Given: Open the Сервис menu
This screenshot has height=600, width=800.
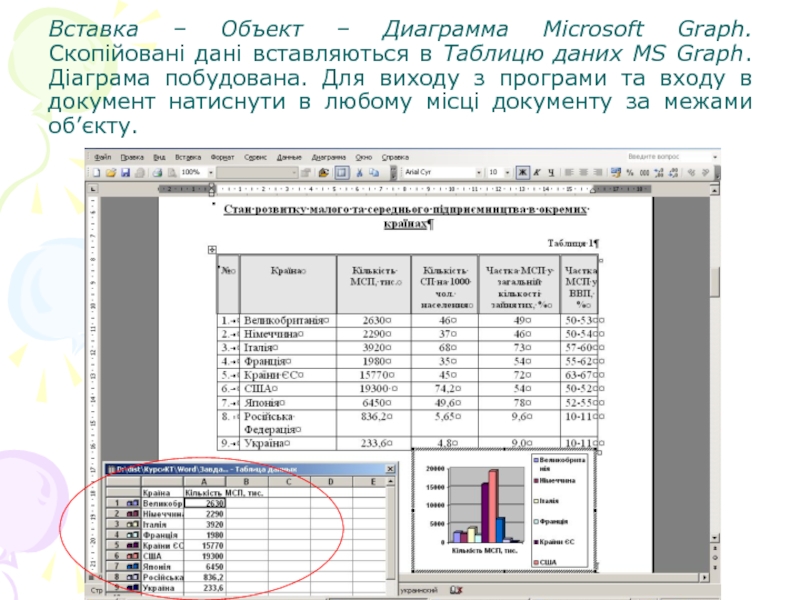Looking at the screenshot, I should [x=255, y=157].
